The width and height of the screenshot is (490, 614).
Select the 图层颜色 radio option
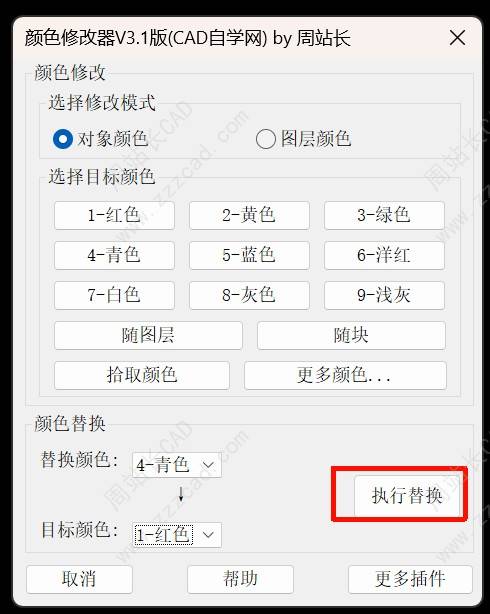pos(266,139)
